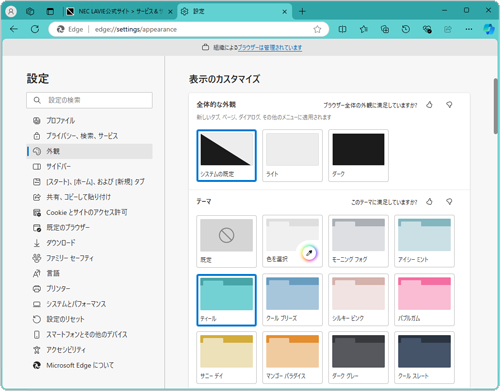Select the バブルガム theme
The image size is (500, 391).
[x=424, y=300]
